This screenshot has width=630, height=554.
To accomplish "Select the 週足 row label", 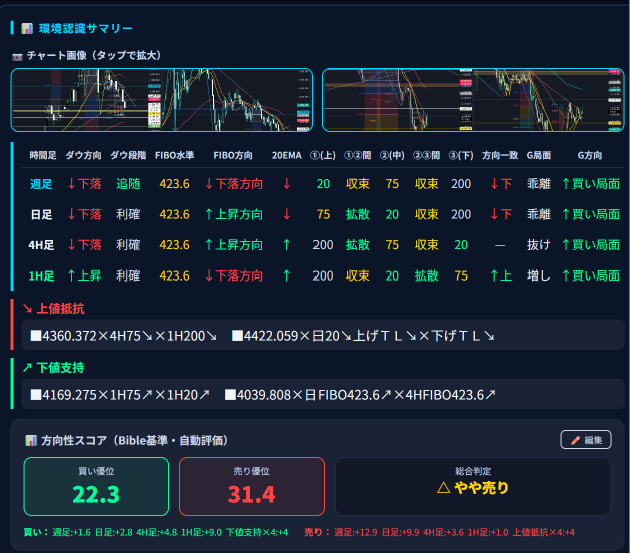I will point(41,184).
